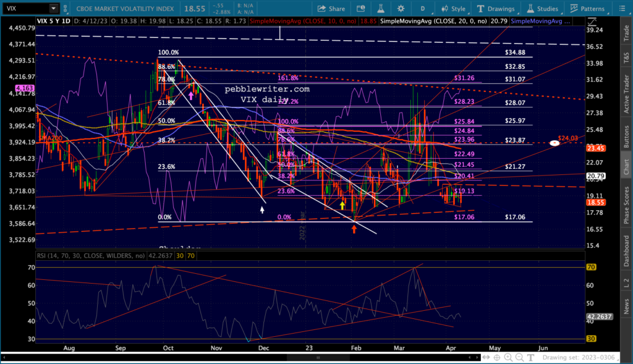
Task: Click the 42.2637 RSI value bubble
Action: coord(600,317)
